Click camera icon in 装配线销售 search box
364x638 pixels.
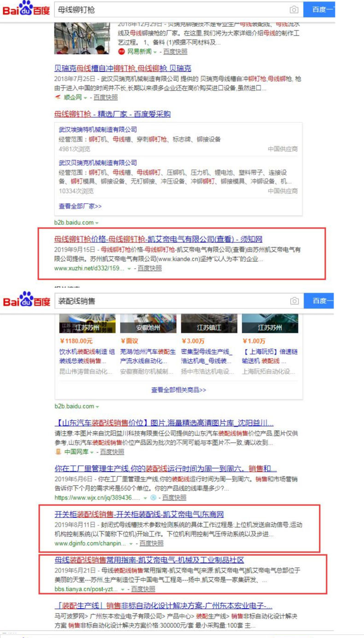[x=294, y=301]
